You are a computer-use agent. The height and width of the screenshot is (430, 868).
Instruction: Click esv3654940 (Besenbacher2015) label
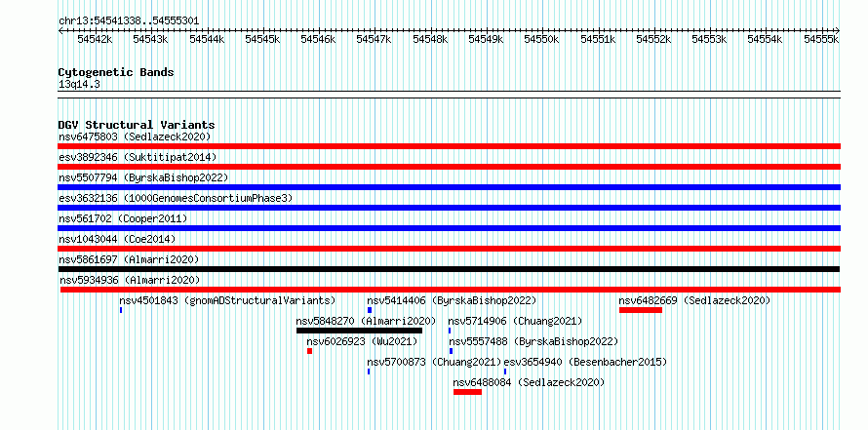pos(585,362)
